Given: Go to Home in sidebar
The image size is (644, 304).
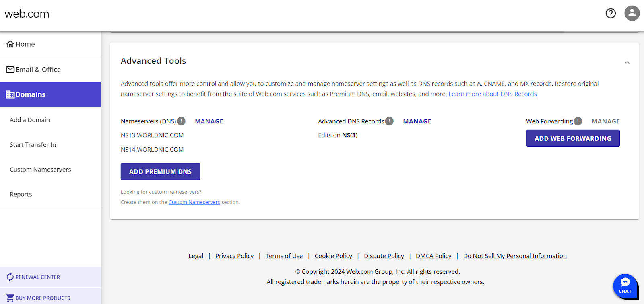Looking at the screenshot, I should click(51, 44).
